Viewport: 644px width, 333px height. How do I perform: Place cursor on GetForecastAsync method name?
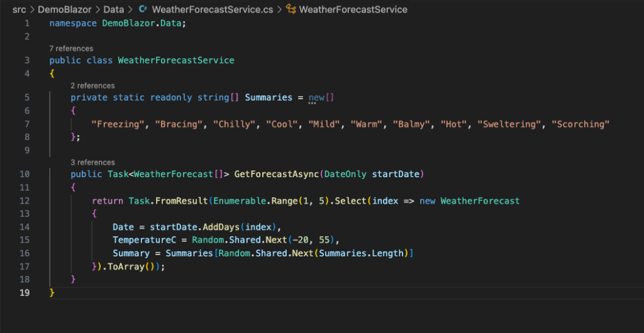click(x=277, y=174)
